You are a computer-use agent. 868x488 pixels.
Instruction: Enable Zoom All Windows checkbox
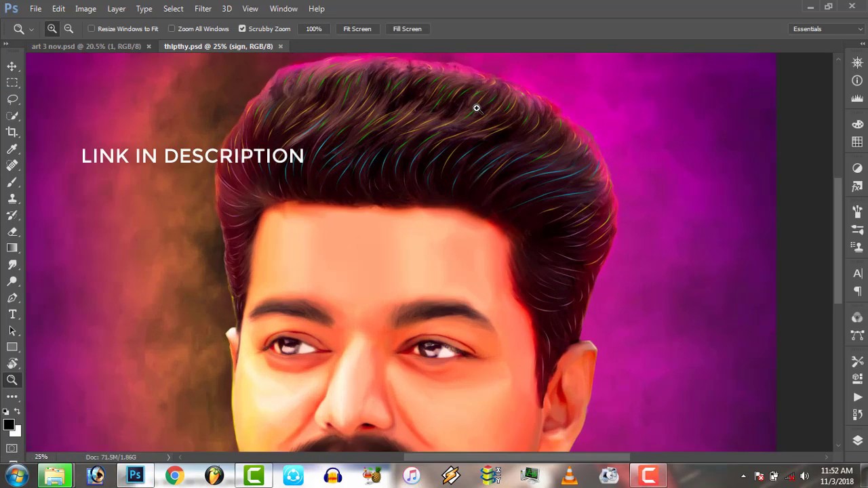172,28
